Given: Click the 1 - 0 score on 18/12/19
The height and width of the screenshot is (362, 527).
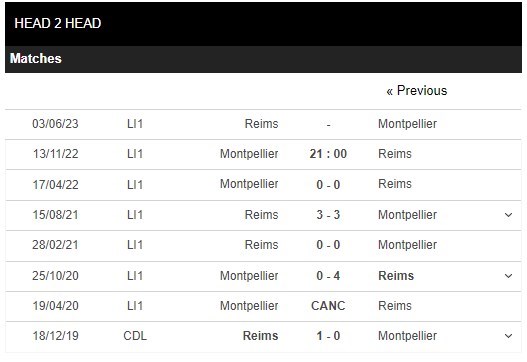Looking at the screenshot, I should pyautogui.click(x=328, y=336).
